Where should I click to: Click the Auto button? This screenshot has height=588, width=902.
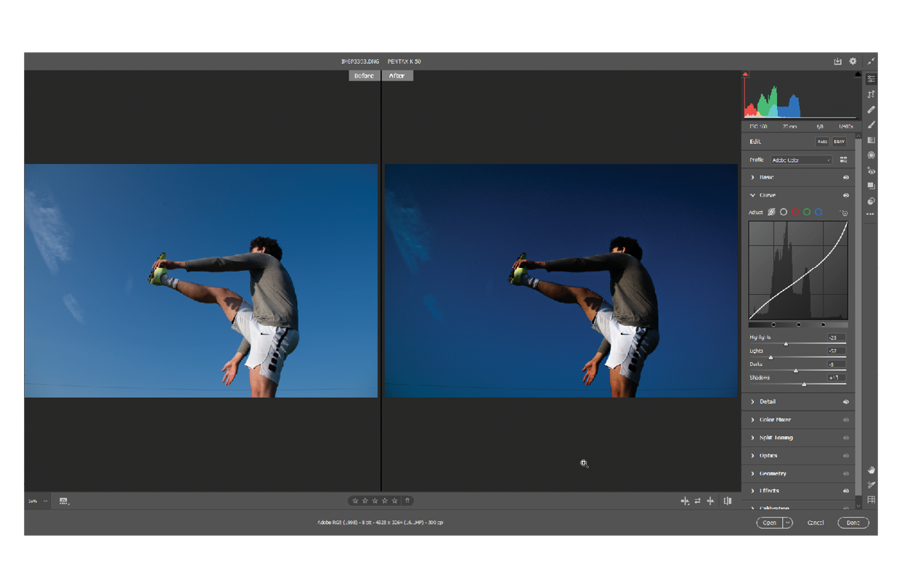tap(822, 142)
